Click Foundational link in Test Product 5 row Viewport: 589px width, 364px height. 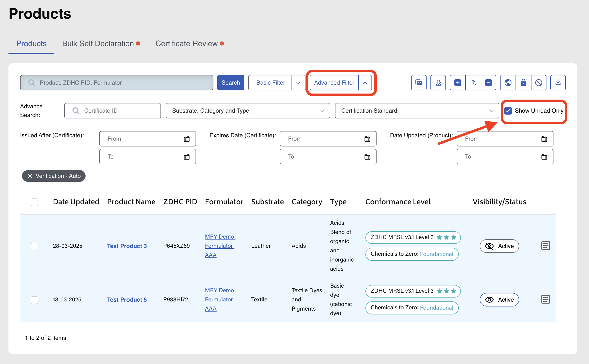coord(436,308)
